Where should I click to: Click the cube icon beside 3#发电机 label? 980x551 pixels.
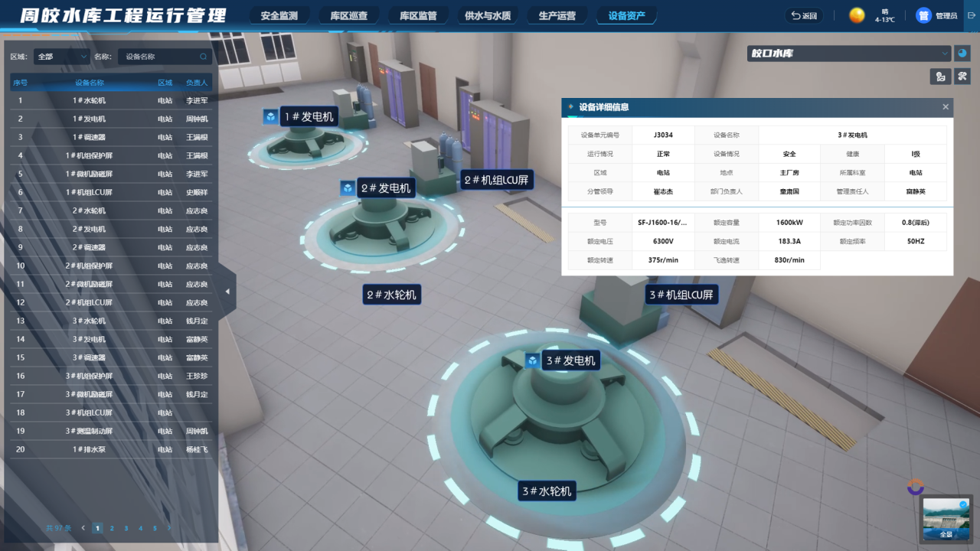coord(532,360)
